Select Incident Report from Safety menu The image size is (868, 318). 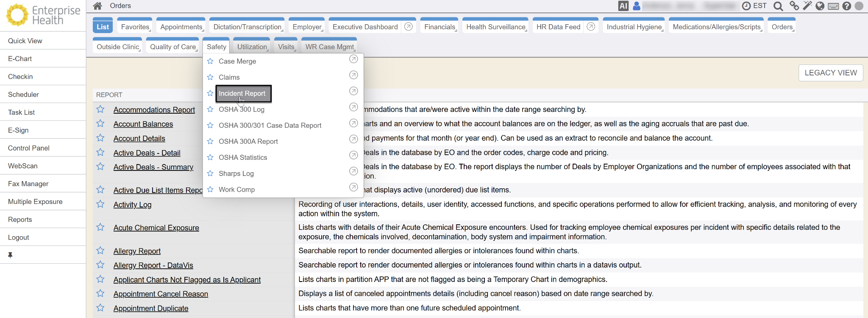point(242,93)
